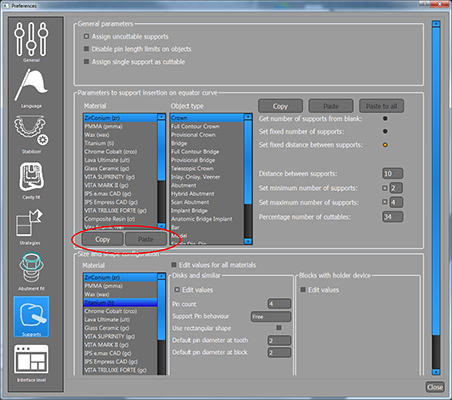Select Full Contour Crown object type
Image resolution: width=452 pixels, height=400 pixels.
pos(207,126)
